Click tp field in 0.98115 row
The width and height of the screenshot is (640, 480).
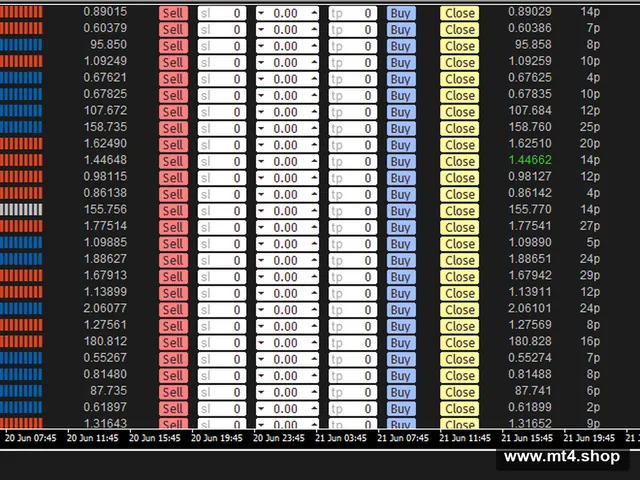click(x=353, y=178)
